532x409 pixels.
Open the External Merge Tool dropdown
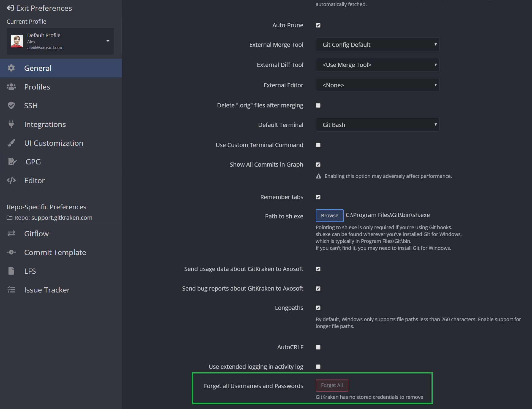click(x=377, y=44)
